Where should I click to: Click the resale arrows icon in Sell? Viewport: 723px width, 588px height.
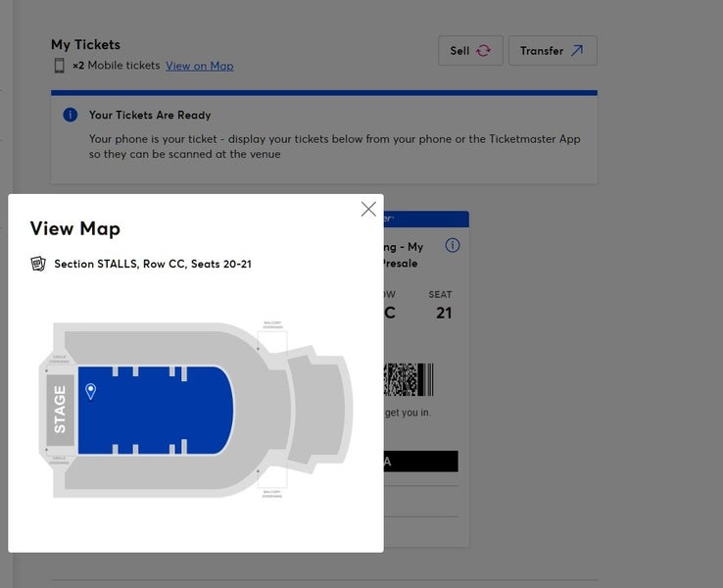(483, 51)
